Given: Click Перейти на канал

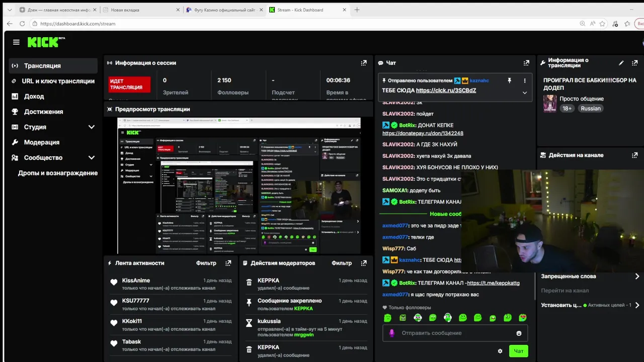Looking at the screenshot, I should coord(565,291).
